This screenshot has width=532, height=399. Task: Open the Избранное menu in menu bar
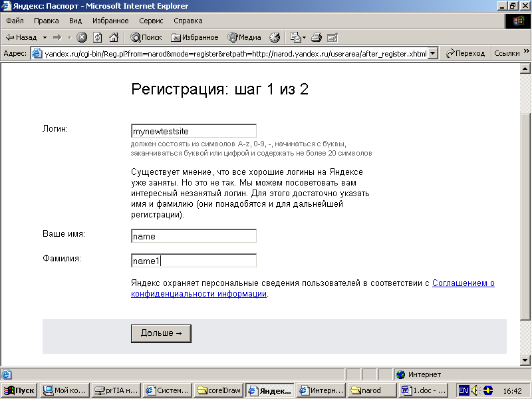point(110,21)
